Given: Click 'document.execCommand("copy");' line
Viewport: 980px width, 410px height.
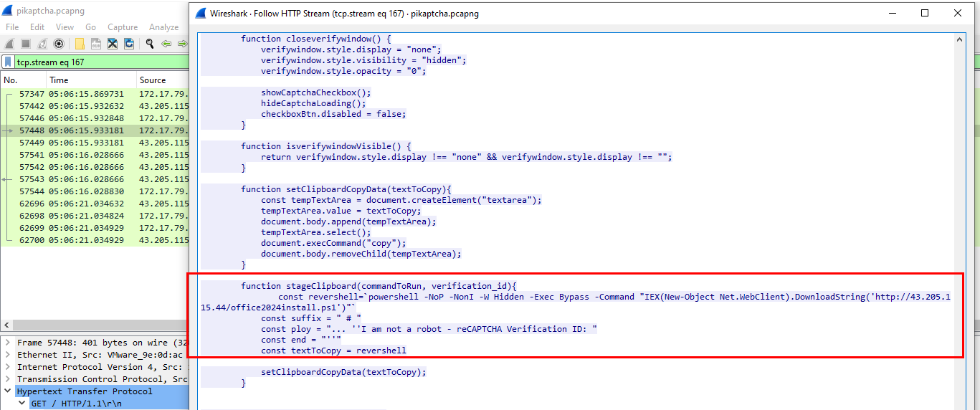Looking at the screenshot, I should [333, 243].
